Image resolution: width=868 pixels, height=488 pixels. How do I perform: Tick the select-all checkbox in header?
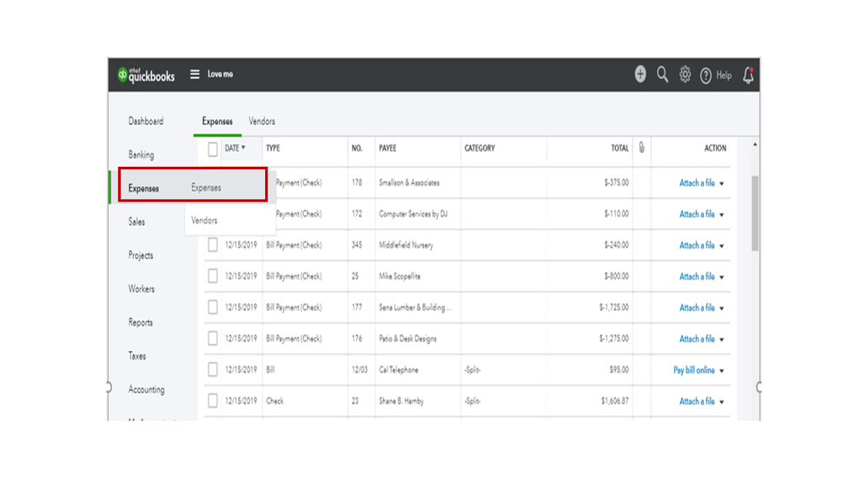click(x=213, y=149)
